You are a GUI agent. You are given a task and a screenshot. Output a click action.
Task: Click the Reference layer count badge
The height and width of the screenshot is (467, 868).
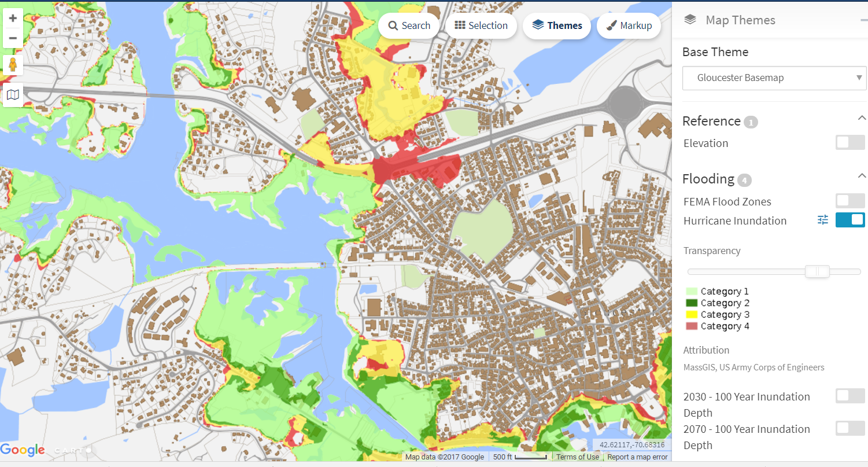(x=751, y=122)
